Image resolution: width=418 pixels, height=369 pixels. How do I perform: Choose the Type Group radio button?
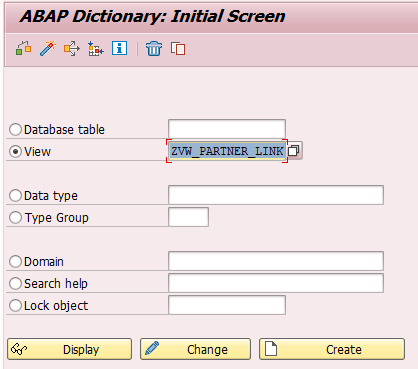(x=15, y=217)
